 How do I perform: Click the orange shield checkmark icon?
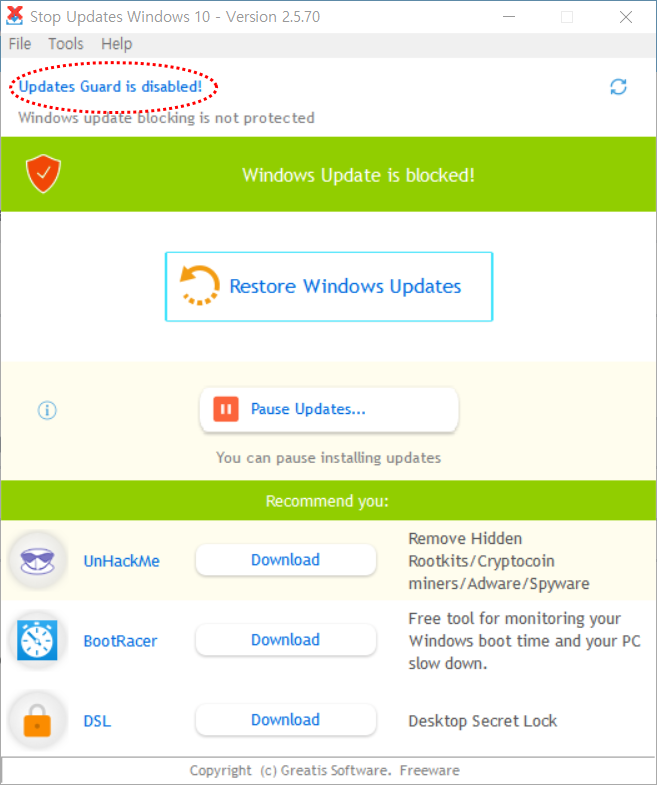pos(44,174)
